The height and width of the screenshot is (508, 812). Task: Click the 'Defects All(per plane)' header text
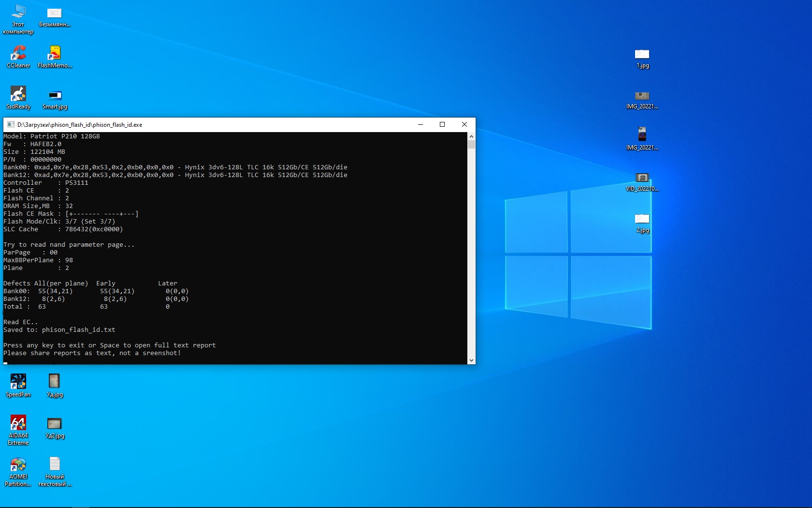pyautogui.click(x=46, y=284)
